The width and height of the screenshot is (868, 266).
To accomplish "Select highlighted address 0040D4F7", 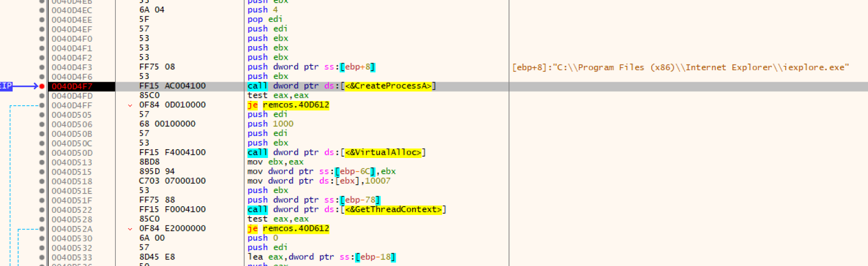I will click(x=72, y=86).
